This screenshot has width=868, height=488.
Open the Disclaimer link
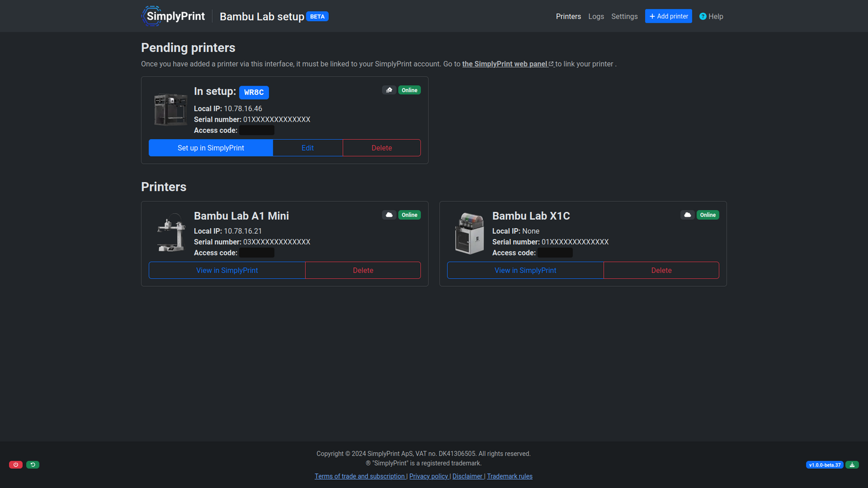pos(468,476)
